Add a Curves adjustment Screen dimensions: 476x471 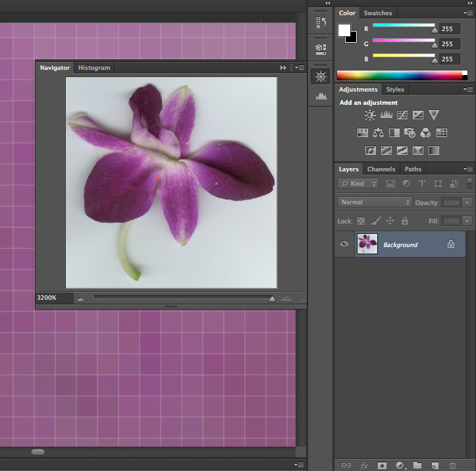402,115
